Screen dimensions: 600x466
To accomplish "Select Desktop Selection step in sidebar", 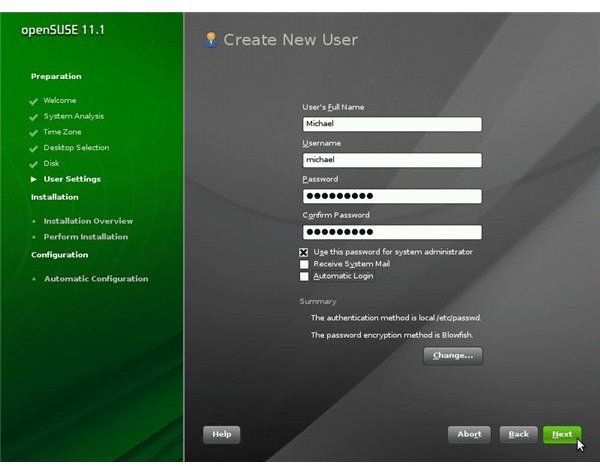I will click(x=76, y=147).
